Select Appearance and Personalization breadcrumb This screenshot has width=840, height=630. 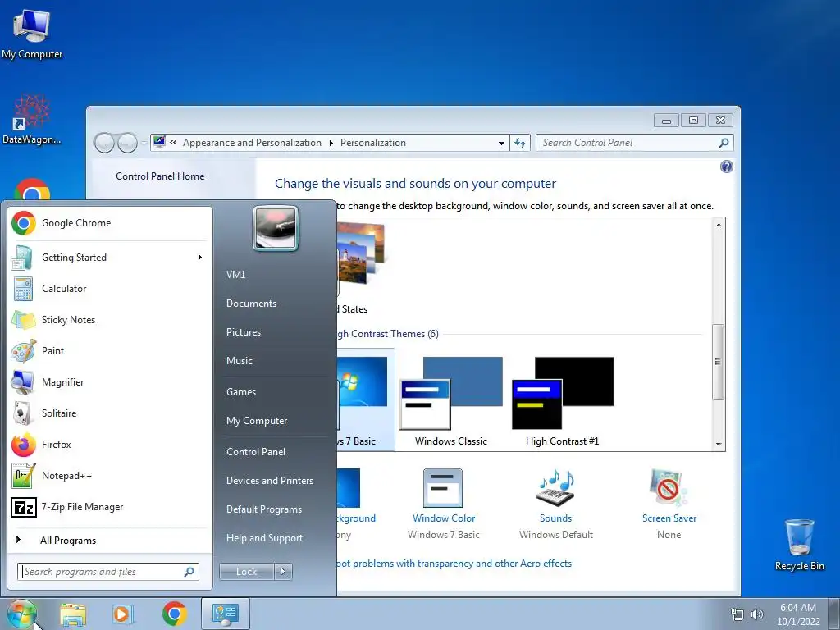[x=252, y=143]
